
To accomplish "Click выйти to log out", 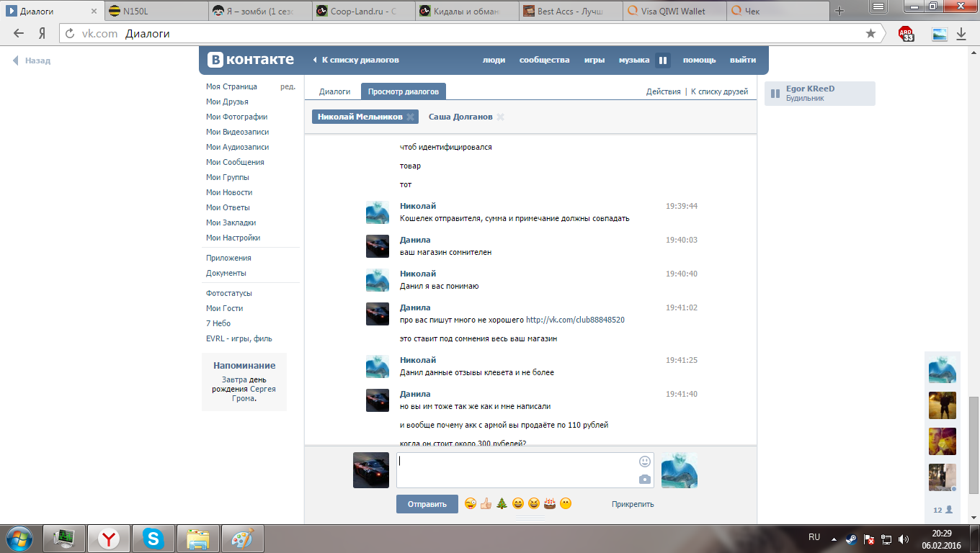I will point(743,60).
